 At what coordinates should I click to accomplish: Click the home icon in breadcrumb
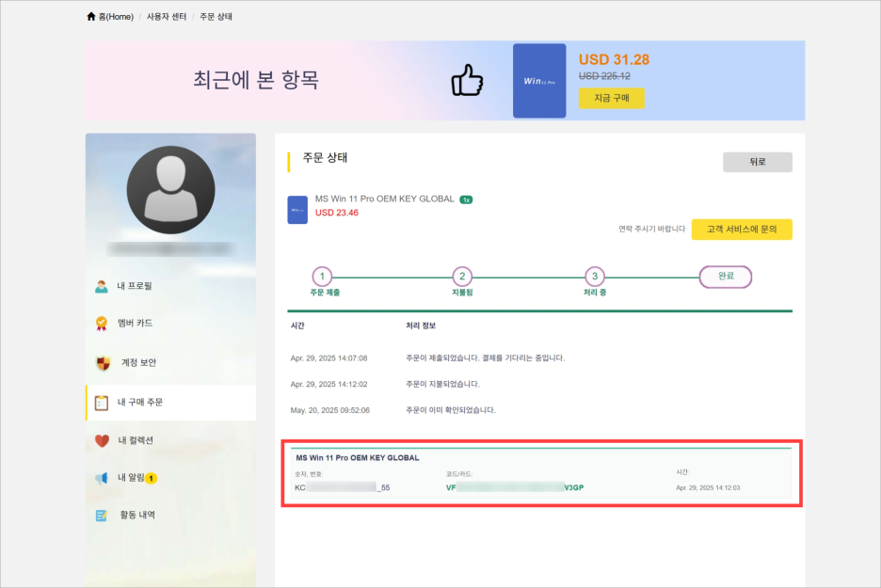(x=91, y=17)
